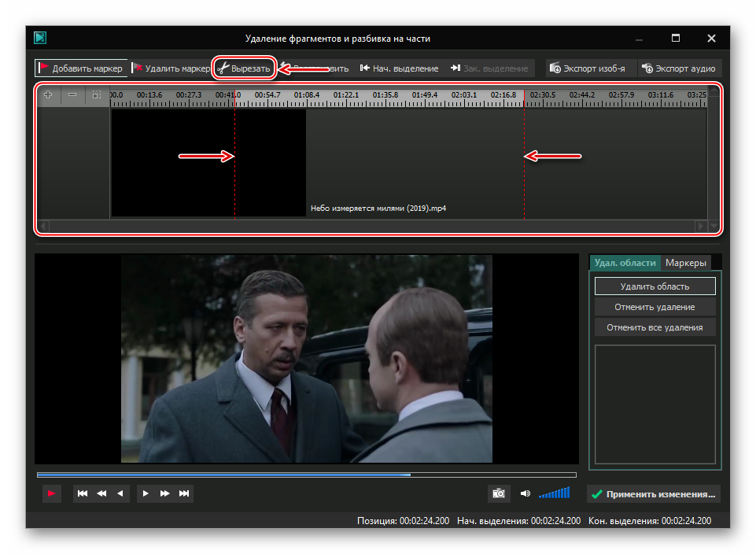The width and height of the screenshot is (756, 554).
Task: Set selection start with Нач. выделение
Action: pos(399,68)
